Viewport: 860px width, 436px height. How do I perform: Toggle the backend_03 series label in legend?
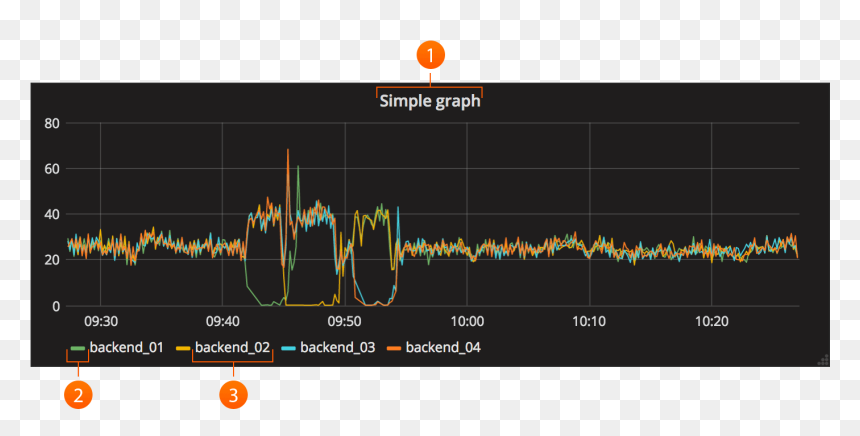[338, 348]
